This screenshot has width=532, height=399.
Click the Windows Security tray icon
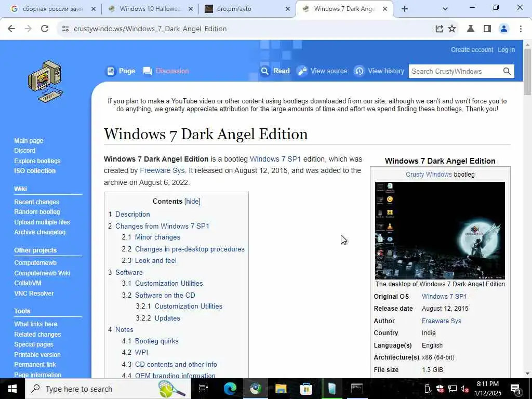pyautogui.click(x=440, y=389)
